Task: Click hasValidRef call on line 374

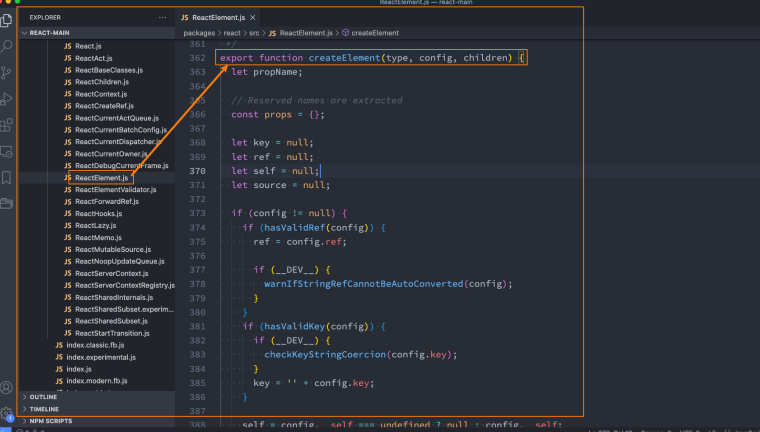Action: (294, 227)
